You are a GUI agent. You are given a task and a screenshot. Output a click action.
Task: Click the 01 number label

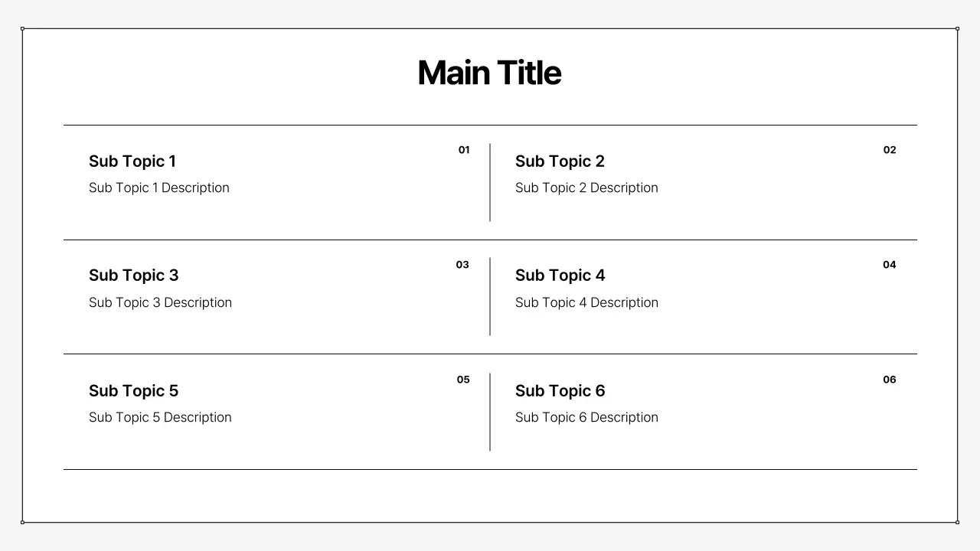pos(464,150)
